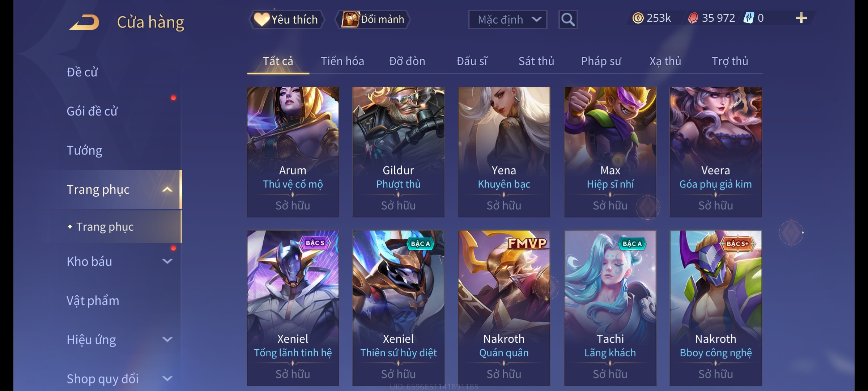Switch to the Sát thủ tab
Viewport: 868px width, 391px height.
coord(536,61)
